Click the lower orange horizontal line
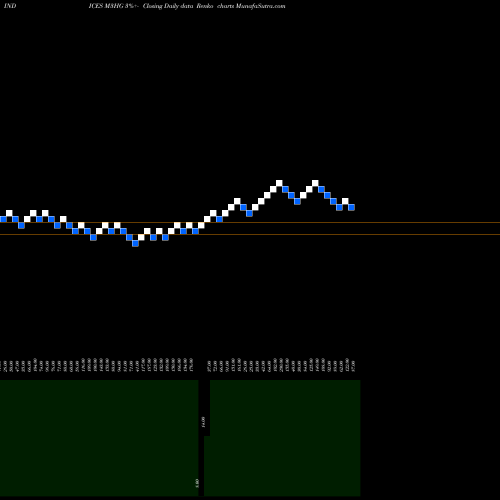Image resolution: width=500 pixels, height=500 pixels. (250, 235)
